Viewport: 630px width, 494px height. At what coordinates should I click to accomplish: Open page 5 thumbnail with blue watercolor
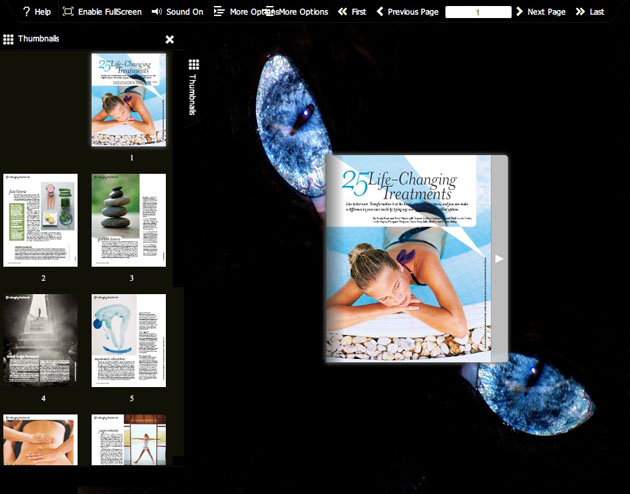coord(129,341)
